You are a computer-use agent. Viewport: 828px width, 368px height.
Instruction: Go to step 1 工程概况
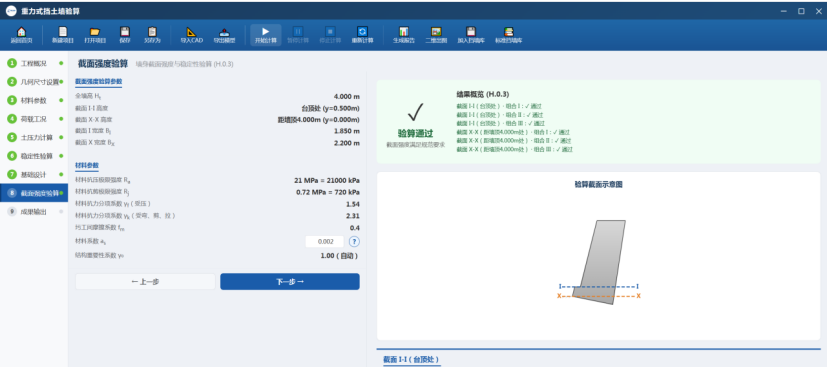(34, 63)
